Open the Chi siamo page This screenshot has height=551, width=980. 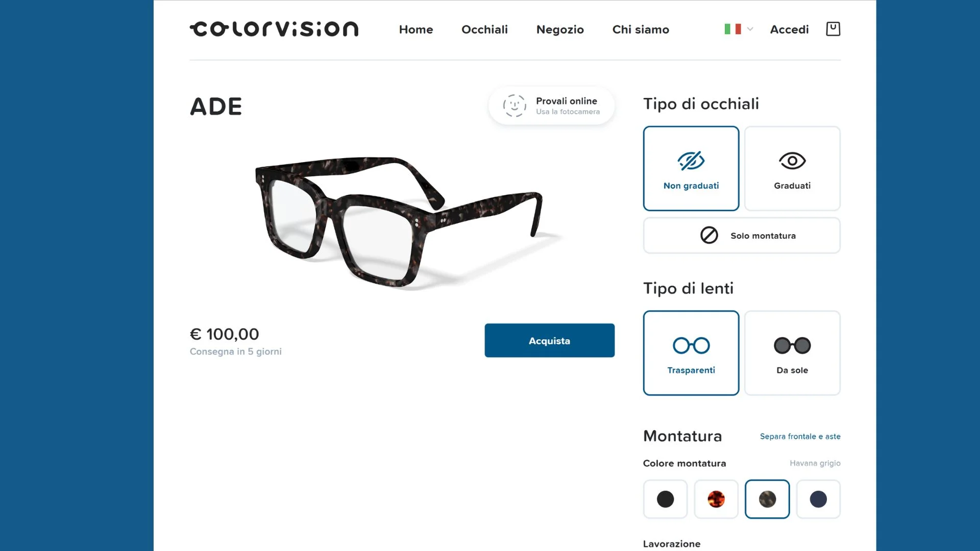pyautogui.click(x=641, y=30)
